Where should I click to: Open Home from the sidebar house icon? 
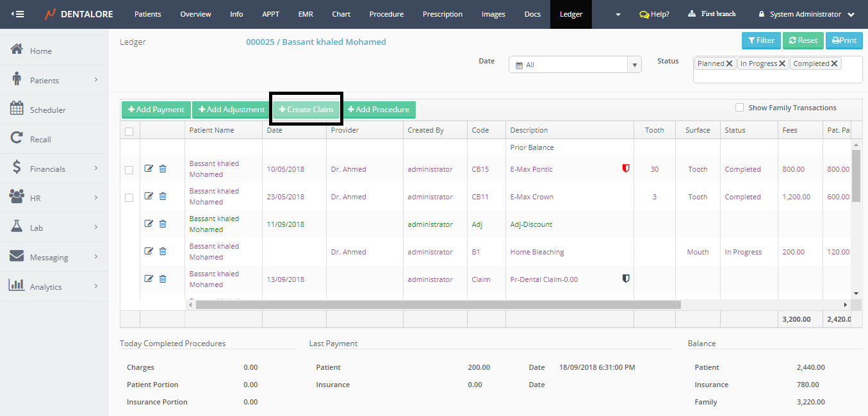pos(17,50)
